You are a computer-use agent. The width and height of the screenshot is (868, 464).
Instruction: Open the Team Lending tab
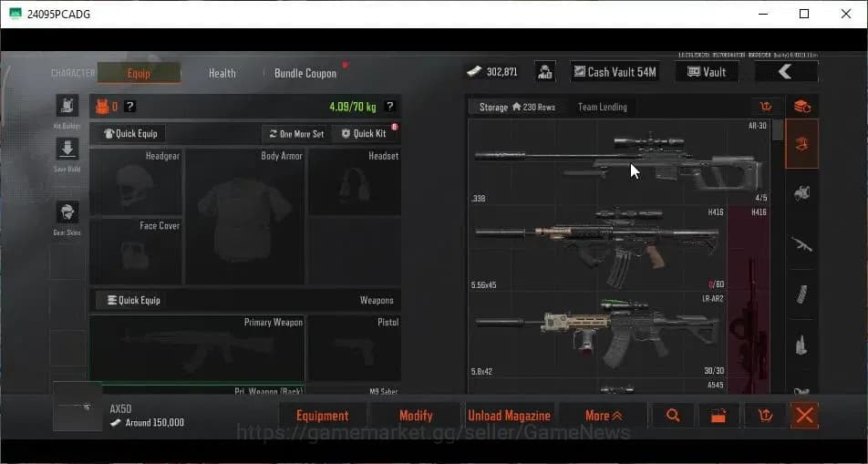tap(603, 107)
